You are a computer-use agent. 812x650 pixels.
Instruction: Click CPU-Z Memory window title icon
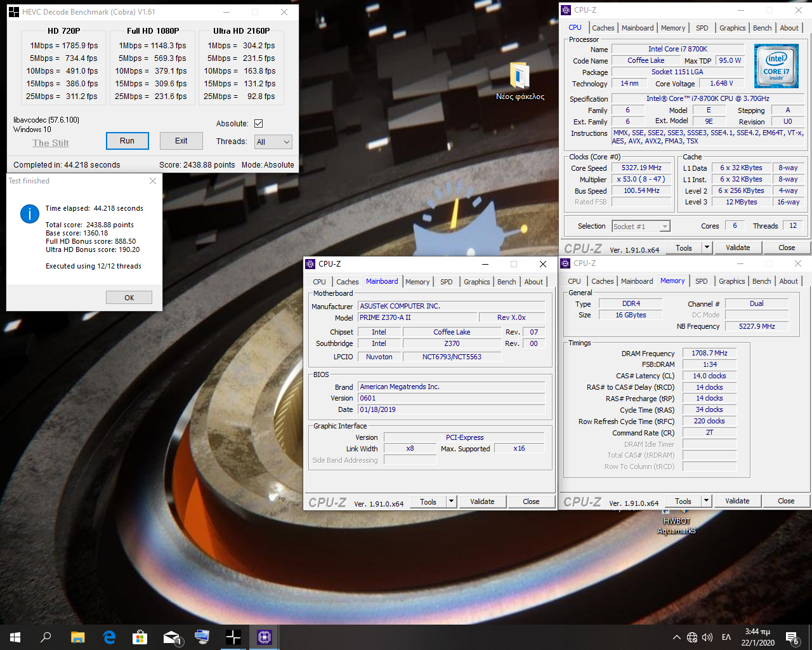[565, 263]
